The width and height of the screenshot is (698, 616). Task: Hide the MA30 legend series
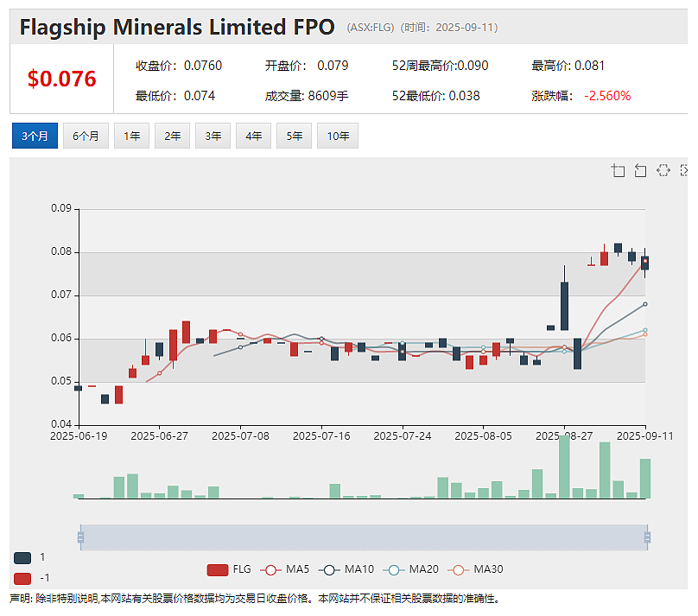click(x=475, y=569)
